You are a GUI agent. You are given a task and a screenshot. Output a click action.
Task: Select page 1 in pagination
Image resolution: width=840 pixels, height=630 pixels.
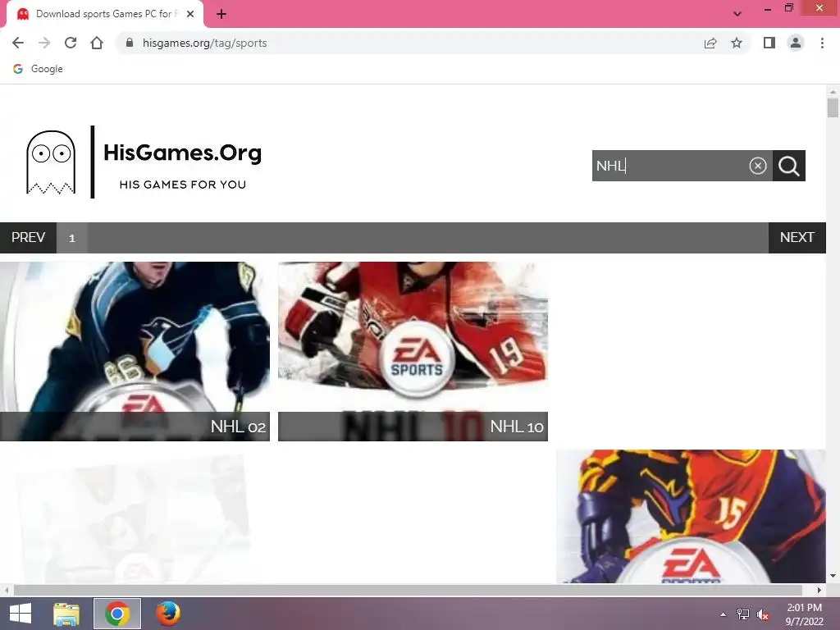(72, 238)
